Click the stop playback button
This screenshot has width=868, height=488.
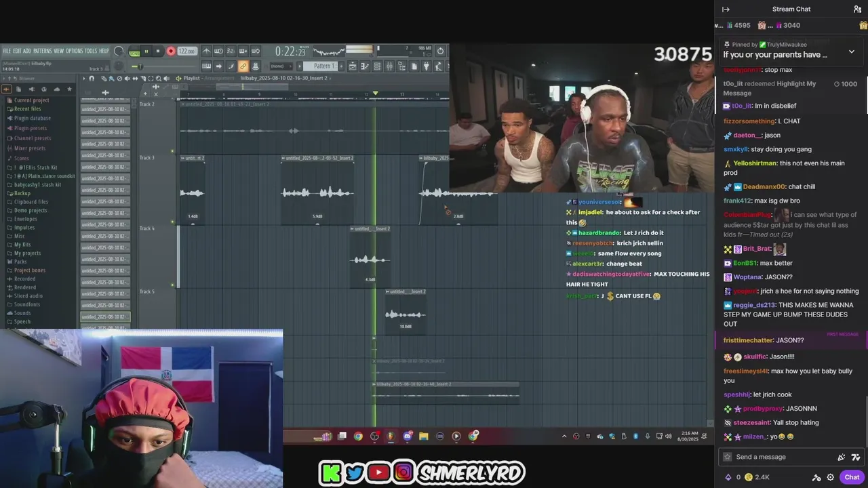(158, 51)
